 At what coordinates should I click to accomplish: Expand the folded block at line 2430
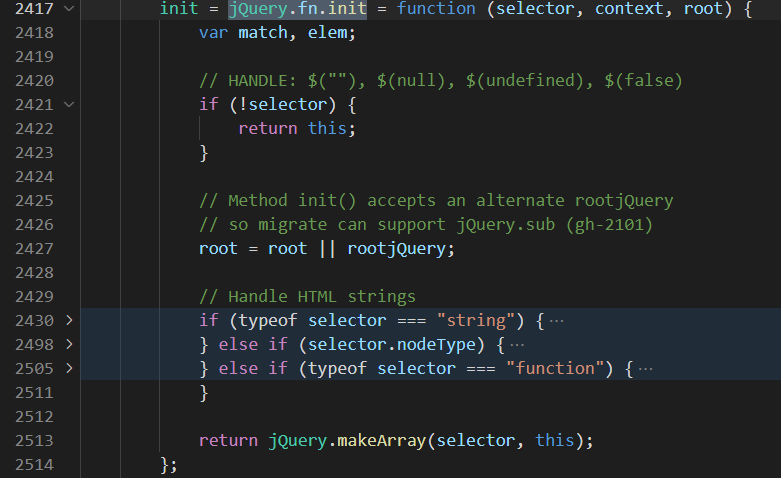tap(69, 320)
